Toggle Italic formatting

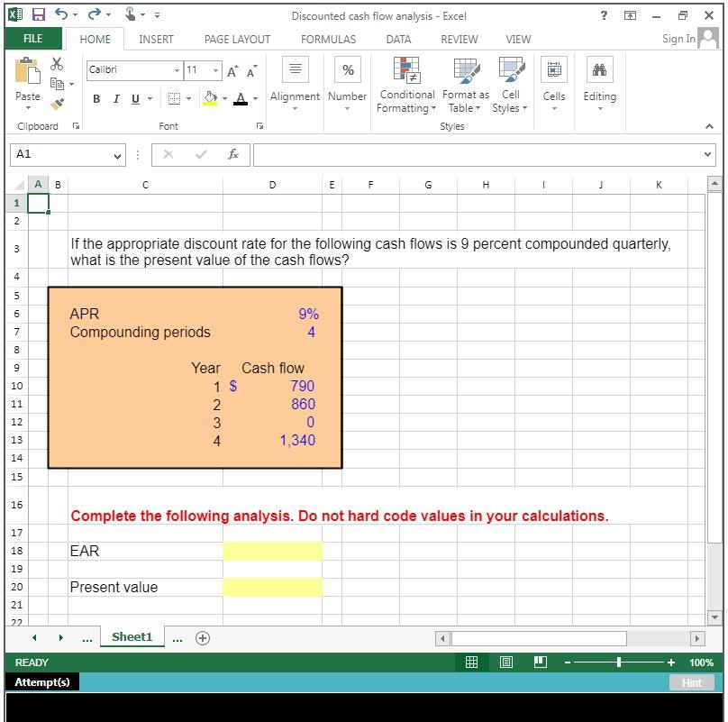pyautogui.click(x=116, y=98)
